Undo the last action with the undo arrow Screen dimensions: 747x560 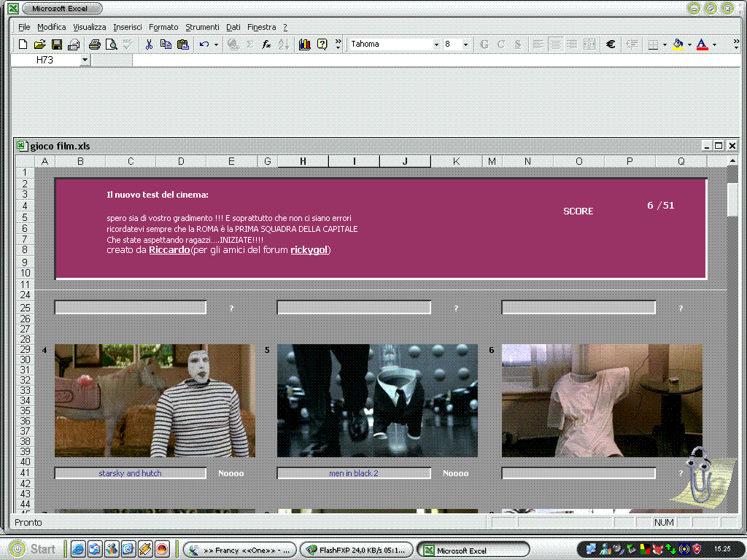(204, 44)
